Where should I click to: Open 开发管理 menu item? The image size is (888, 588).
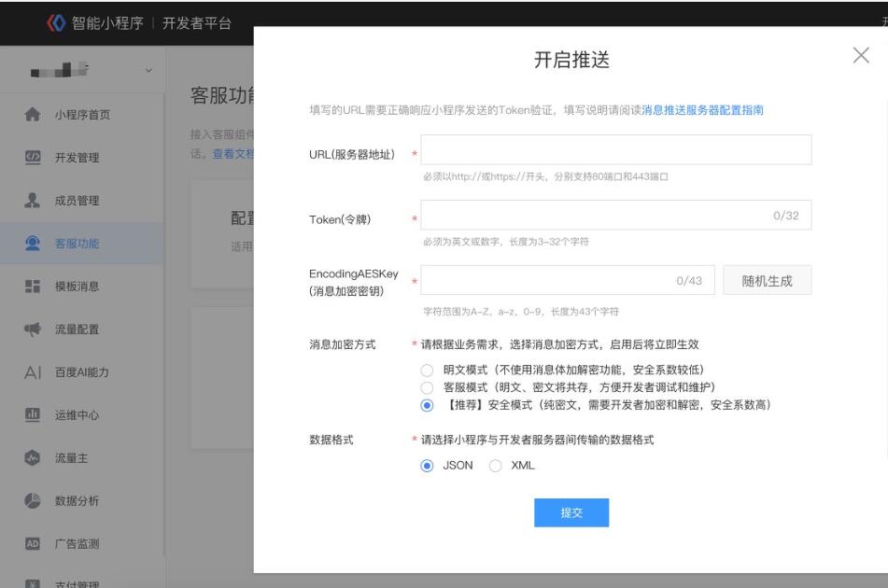[x=82, y=158]
